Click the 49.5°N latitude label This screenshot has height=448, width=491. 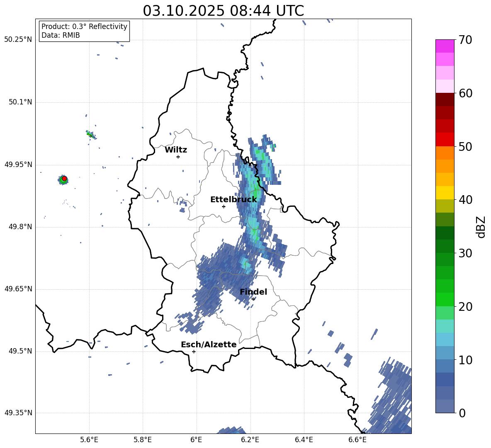point(20,351)
